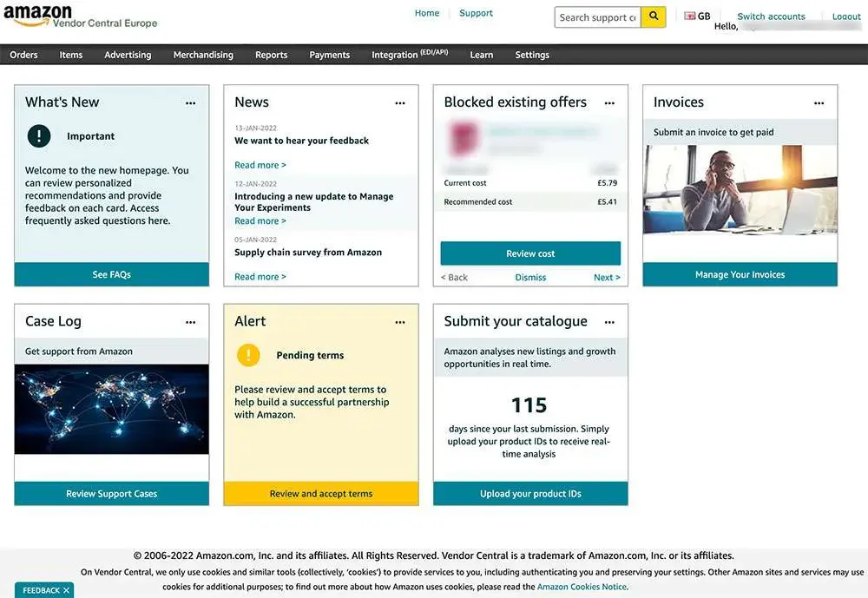Click the yellow Pending terms warning icon
Viewport: 868px width, 598px height.
[x=248, y=355]
